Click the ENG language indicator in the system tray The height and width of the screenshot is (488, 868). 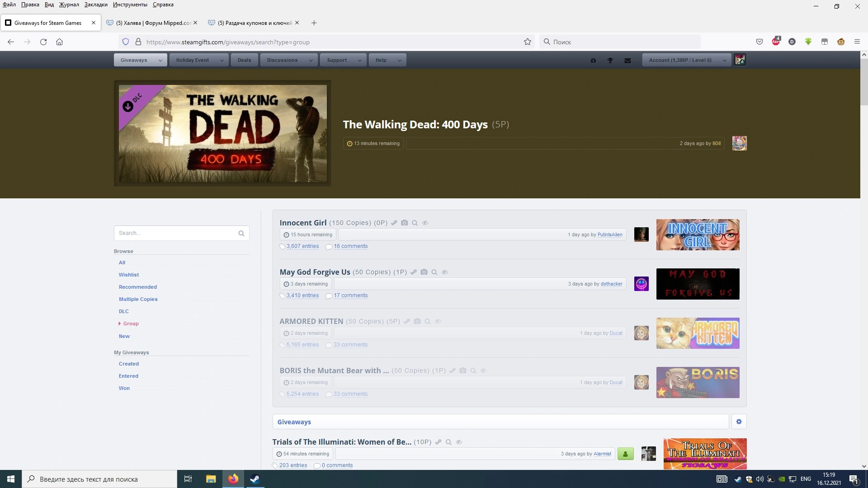806,479
